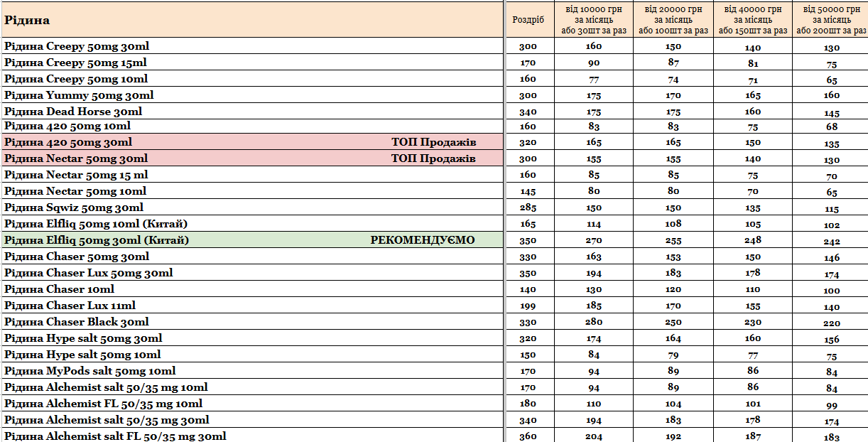Viewport: 868px width, 442px height.
Task: Click the РЕКОМЕНДУЄМО label
Action: pos(423,240)
